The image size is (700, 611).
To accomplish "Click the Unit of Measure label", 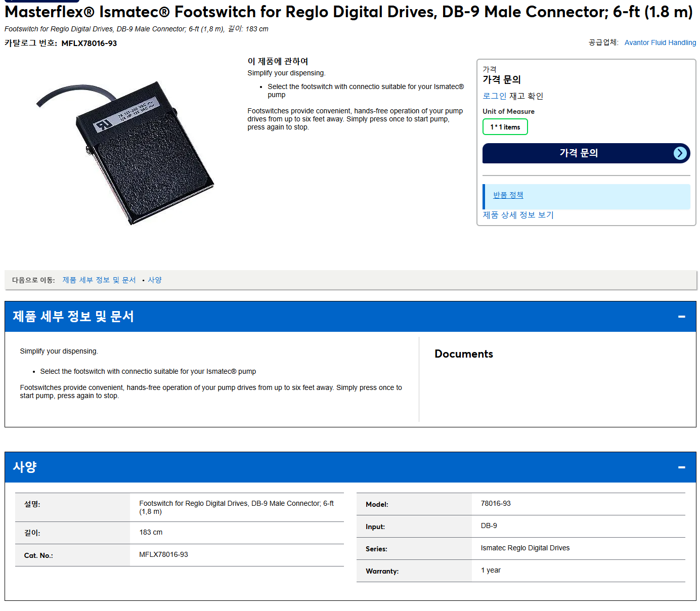I will point(508,111).
